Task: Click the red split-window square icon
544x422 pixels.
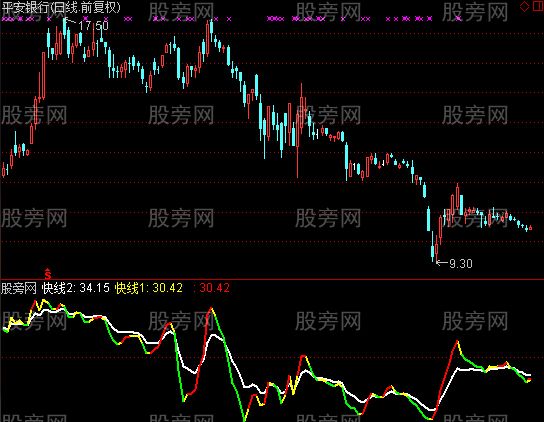Action: pyautogui.click(x=537, y=6)
